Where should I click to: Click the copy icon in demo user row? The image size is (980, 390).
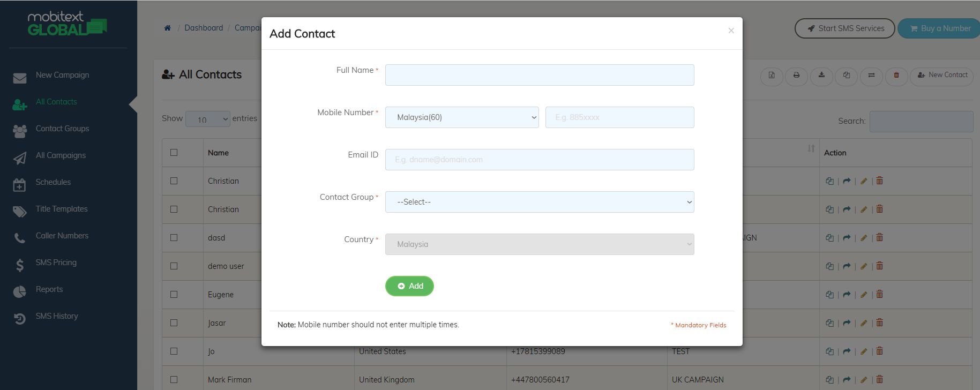pos(829,266)
